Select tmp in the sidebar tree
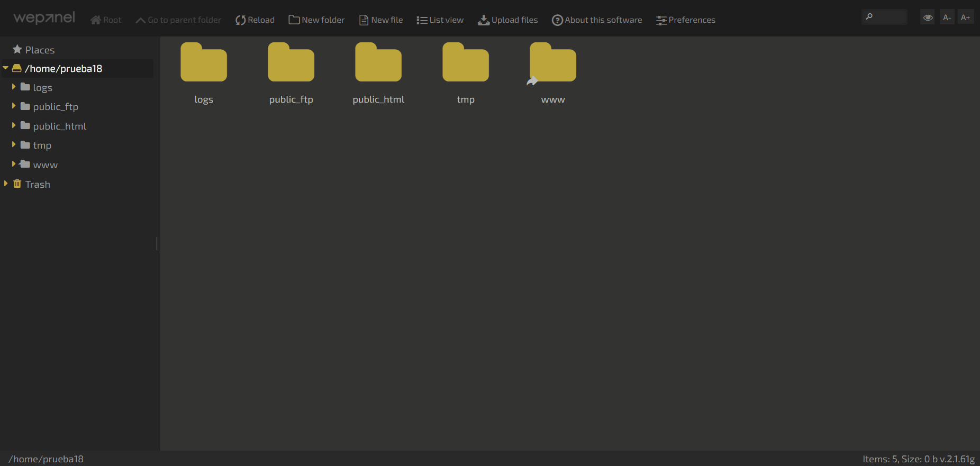The height and width of the screenshot is (466, 980). tap(42, 145)
